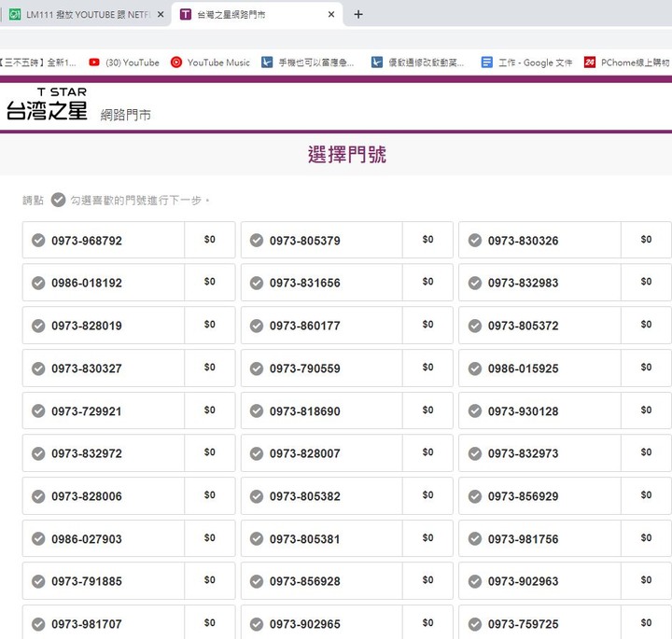Screen dimensions: 672x639
Task: Click the T STAR 台灣之星 logo
Action: (47, 104)
